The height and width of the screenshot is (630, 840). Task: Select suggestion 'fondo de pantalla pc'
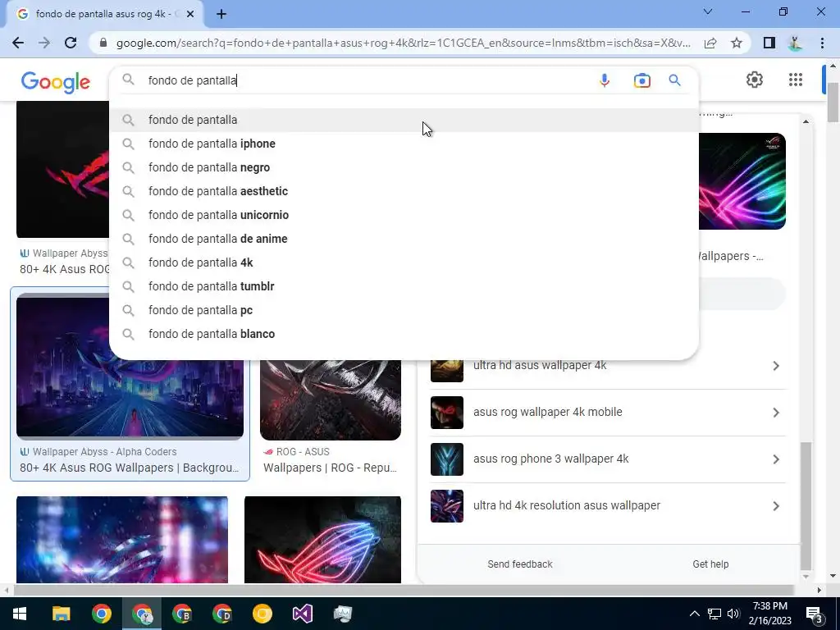[x=404, y=309]
